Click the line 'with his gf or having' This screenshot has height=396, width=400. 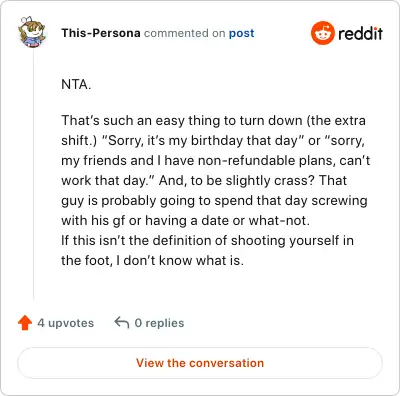click(185, 220)
